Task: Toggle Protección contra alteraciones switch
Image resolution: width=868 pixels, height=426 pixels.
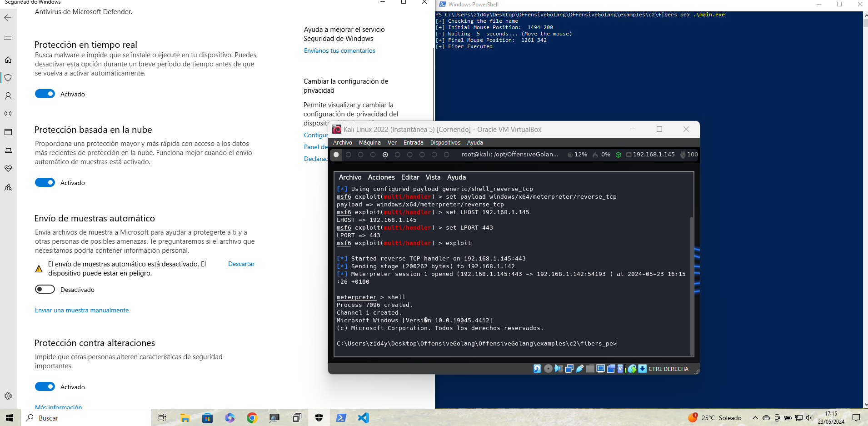Action: (x=45, y=386)
